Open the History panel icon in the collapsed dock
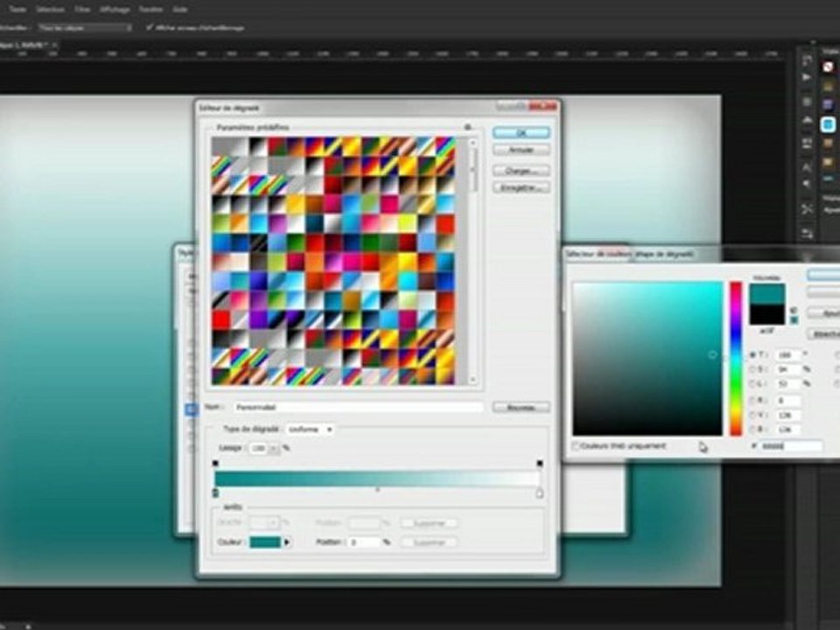840x630 pixels. 806,60
